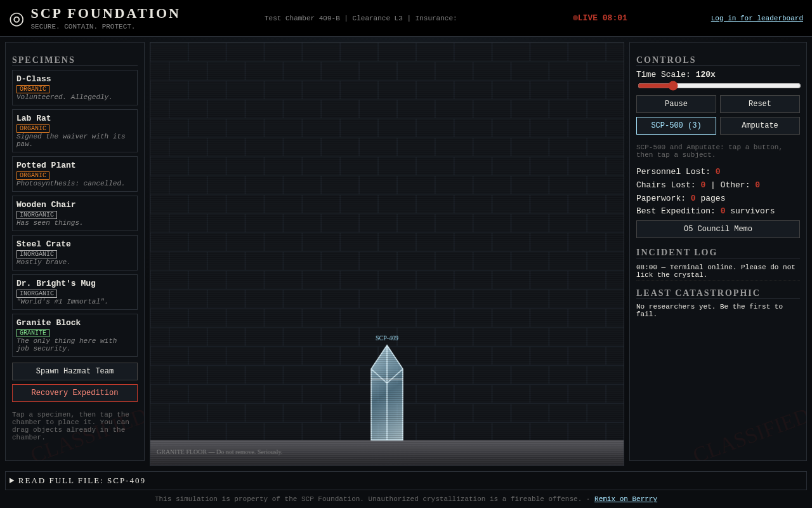Activate the SCP-500 (3) button
The width and height of the screenshot is (812, 508).
click(x=676, y=126)
